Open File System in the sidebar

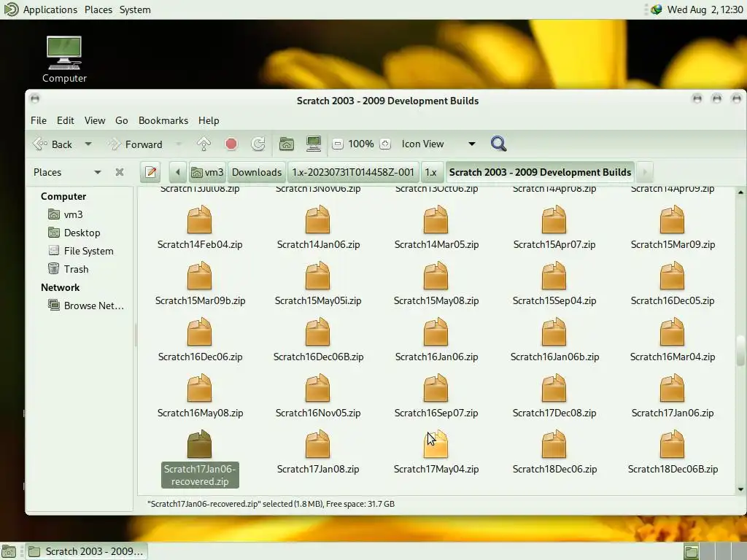pyautogui.click(x=88, y=251)
